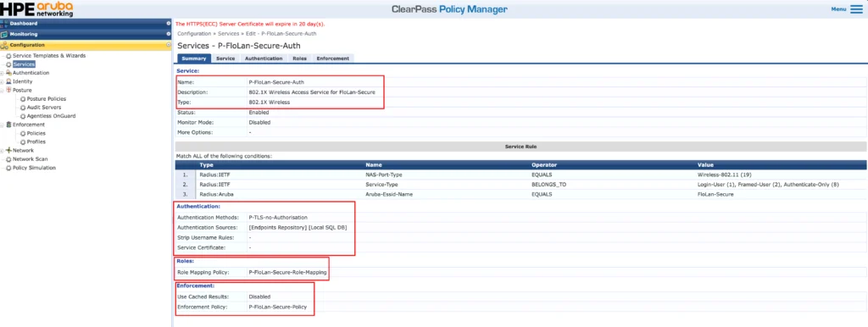Collapse the Posture tree node
The height and width of the screenshot is (327, 868).
coord(3,90)
